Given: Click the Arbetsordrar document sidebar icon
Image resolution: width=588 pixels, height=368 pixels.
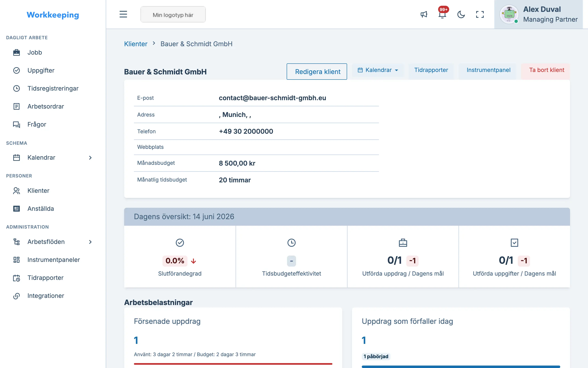Looking at the screenshot, I should (16, 106).
